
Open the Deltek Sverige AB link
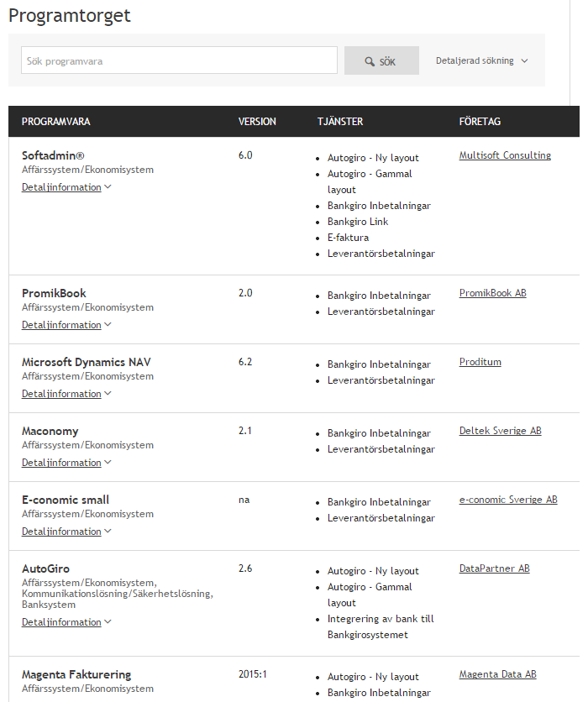pos(500,430)
